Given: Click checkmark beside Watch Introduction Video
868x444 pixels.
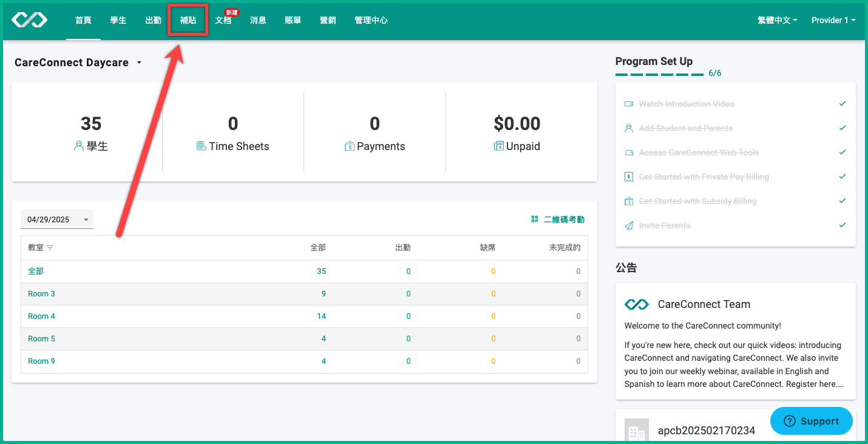Looking at the screenshot, I should [843, 104].
